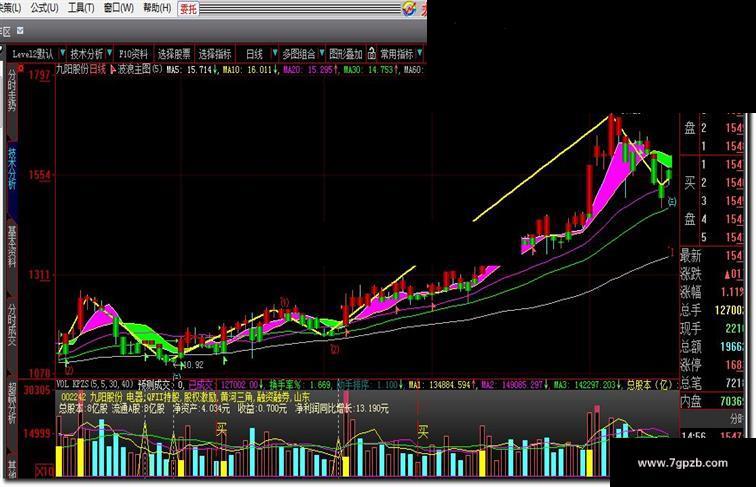Image resolution: width=756 pixels, height=487 pixels.
Task: Open the F10资料 toolbar item
Action: tap(134, 54)
